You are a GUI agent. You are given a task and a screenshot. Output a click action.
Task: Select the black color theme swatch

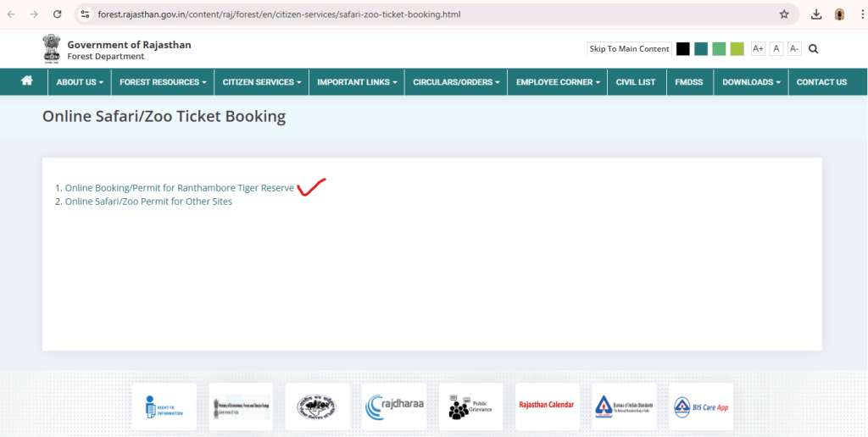click(682, 49)
